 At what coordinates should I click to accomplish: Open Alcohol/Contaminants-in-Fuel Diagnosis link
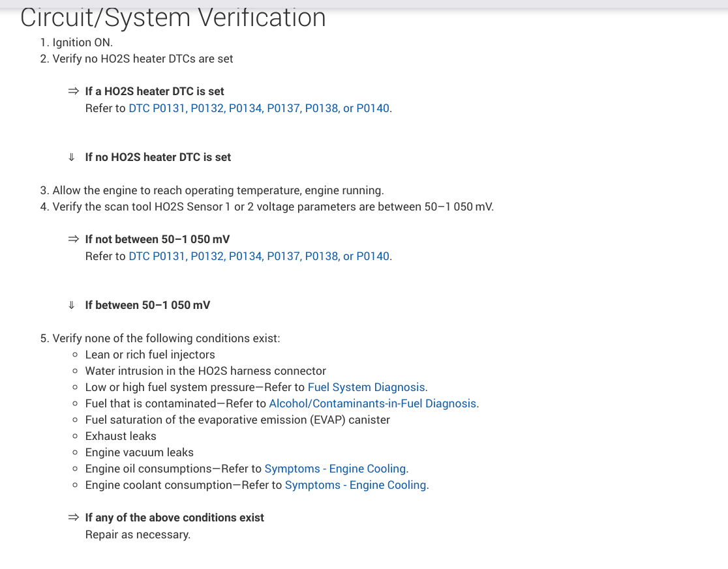372,403
